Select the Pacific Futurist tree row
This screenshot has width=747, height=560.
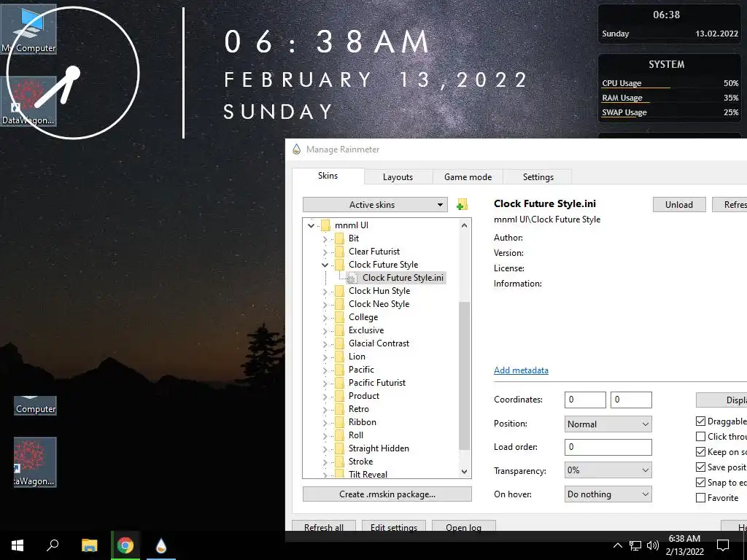[377, 383]
